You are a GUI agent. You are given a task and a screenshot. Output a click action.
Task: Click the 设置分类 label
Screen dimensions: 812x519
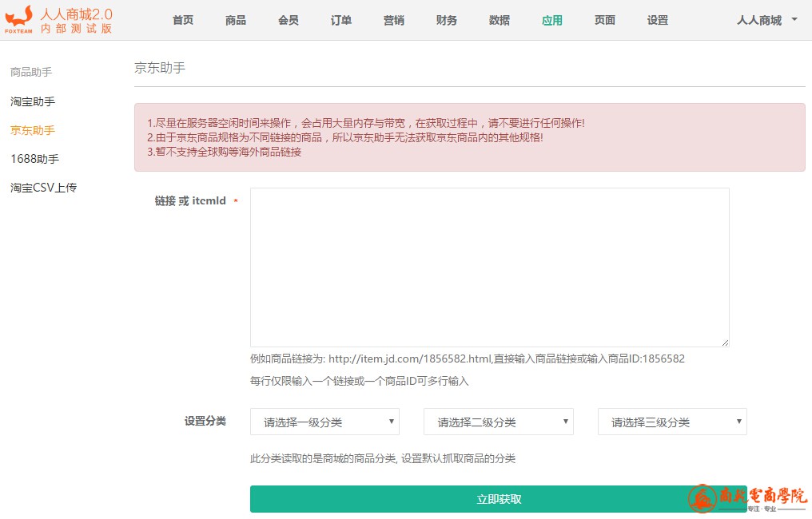pos(205,422)
